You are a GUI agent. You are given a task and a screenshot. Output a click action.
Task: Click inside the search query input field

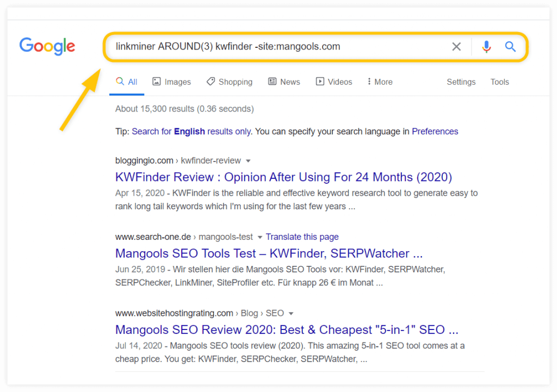click(272, 47)
